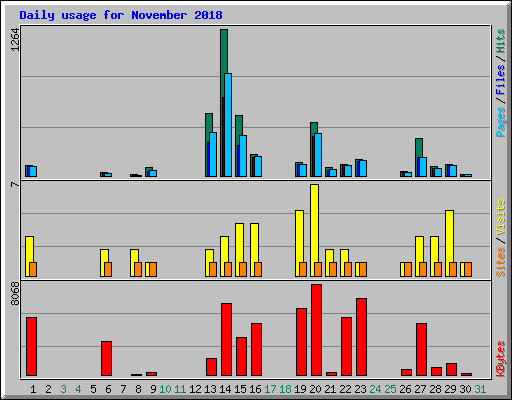Click the orange Sites bar for day 1
Viewport: 512px width, 400px height.
[x=33, y=269]
